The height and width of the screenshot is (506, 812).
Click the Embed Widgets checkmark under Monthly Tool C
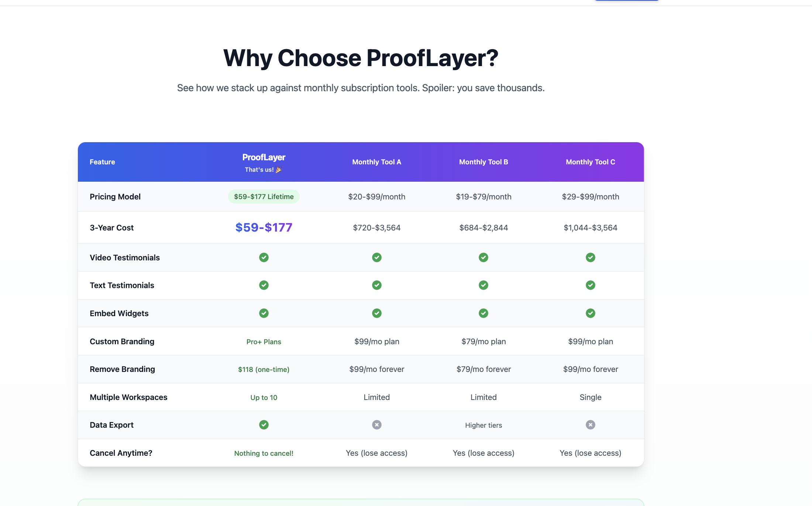[590, 313]
